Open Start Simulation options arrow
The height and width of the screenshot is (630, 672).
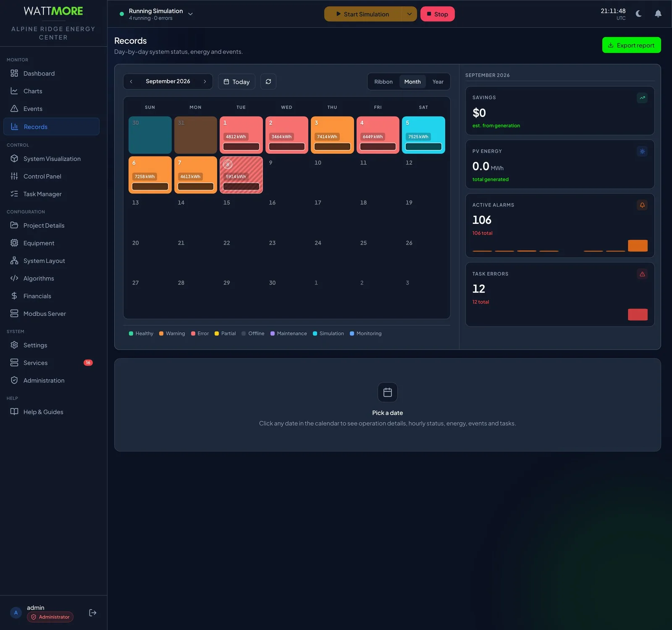pyautogui.click(x=409, y=14)
